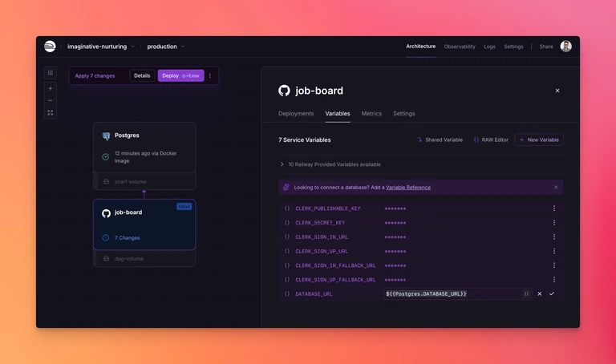Expand 10 Railway Provided Variables
Screen dimensions: 616x364
(330, 164)
